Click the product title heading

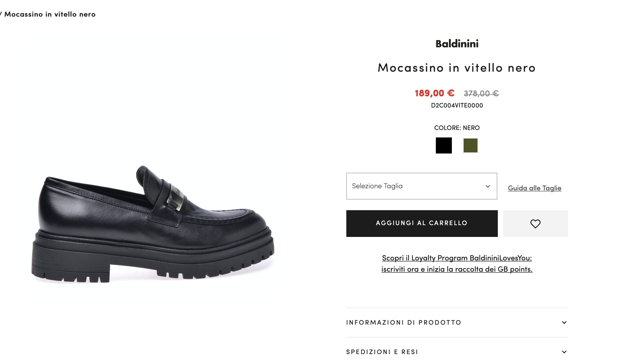[457, 68]
